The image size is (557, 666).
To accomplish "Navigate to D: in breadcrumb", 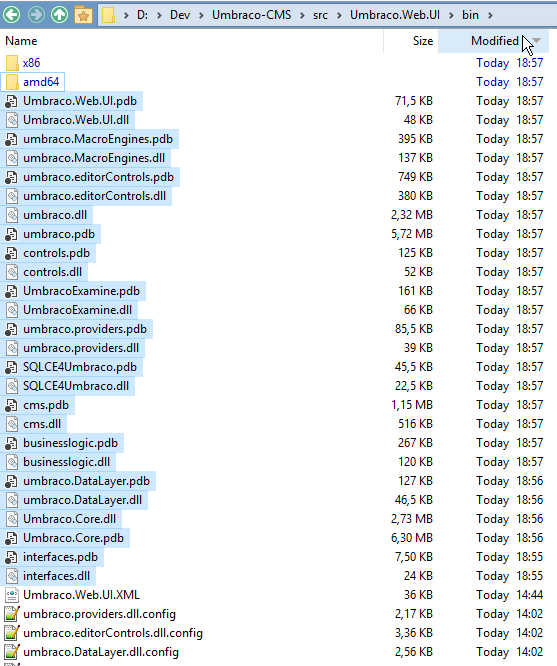I will tap(142, 15).
